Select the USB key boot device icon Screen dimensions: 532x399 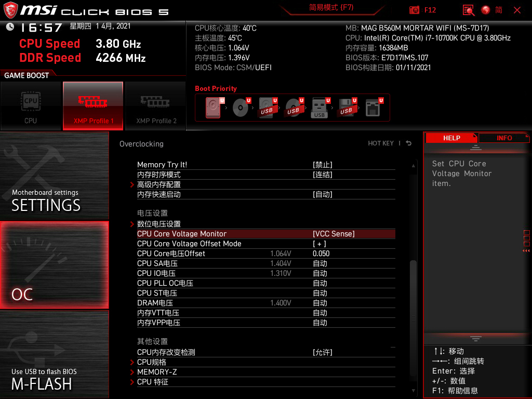pos(320,108)
